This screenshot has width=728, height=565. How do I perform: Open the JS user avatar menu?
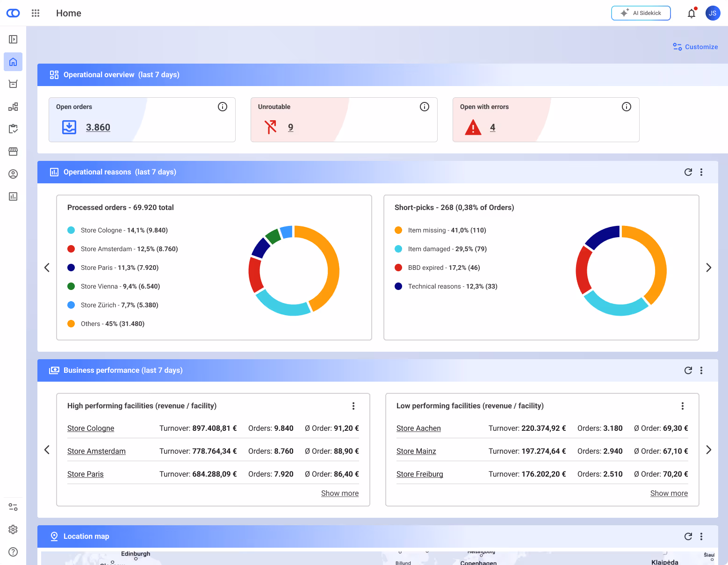[x=713, y=13]
